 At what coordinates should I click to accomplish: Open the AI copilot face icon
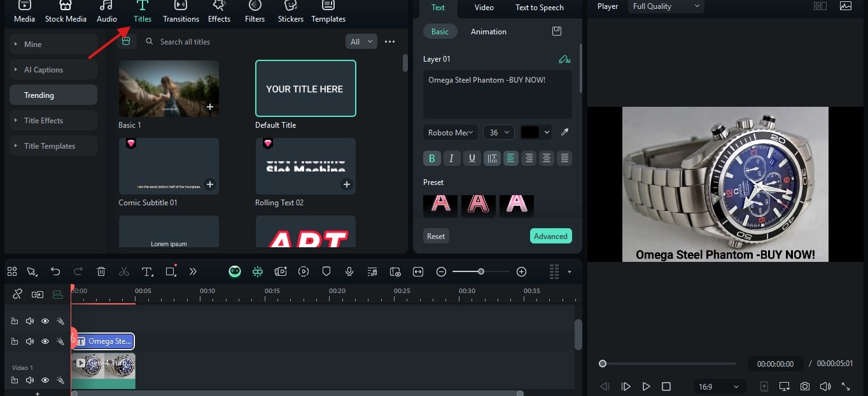235,271
